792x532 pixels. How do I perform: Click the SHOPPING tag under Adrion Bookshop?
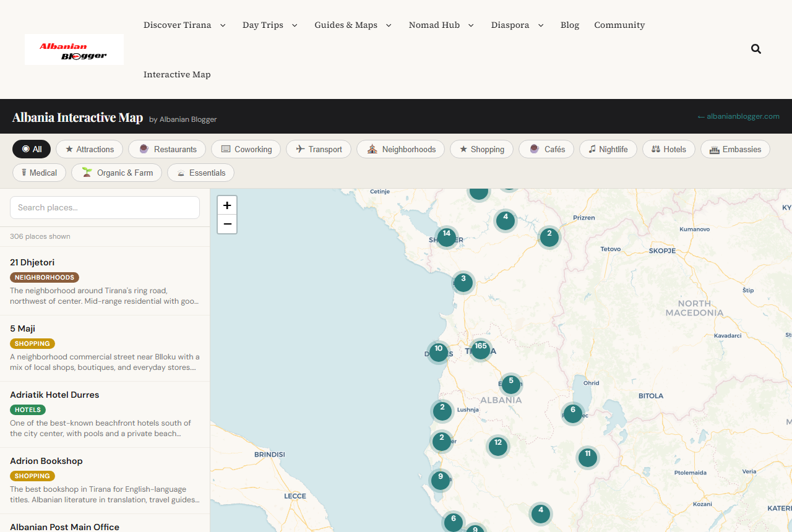32,476
